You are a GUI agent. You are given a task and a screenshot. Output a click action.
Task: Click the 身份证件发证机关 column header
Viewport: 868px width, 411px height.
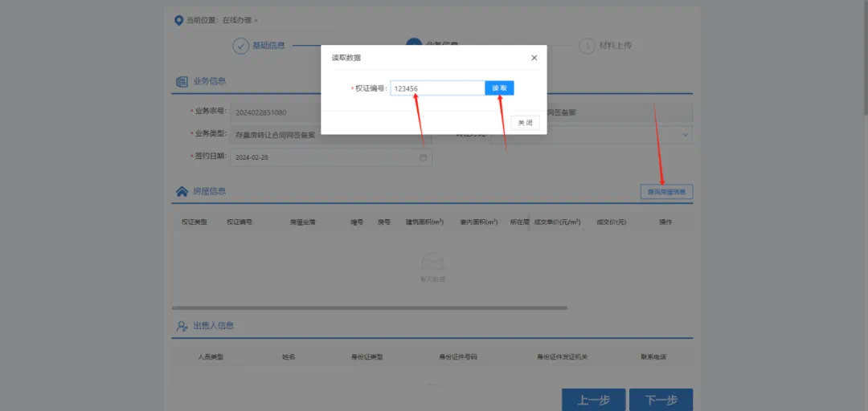[562, 356]
